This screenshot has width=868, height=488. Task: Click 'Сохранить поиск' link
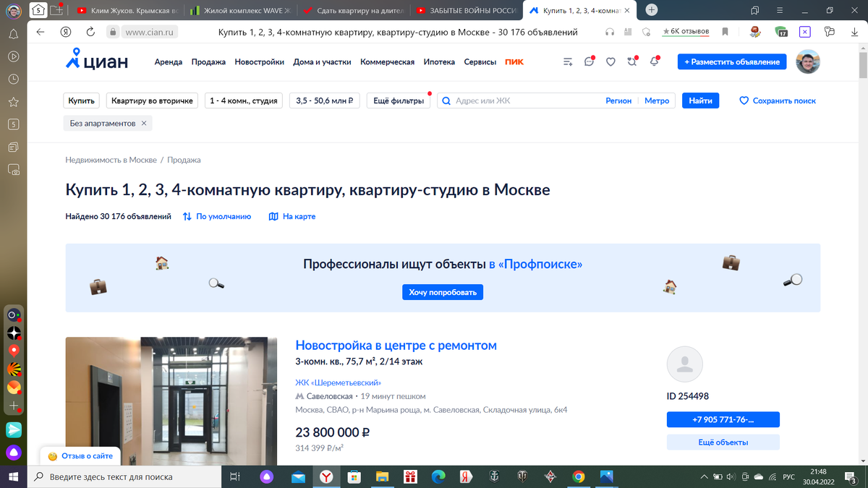coord(778,101)
